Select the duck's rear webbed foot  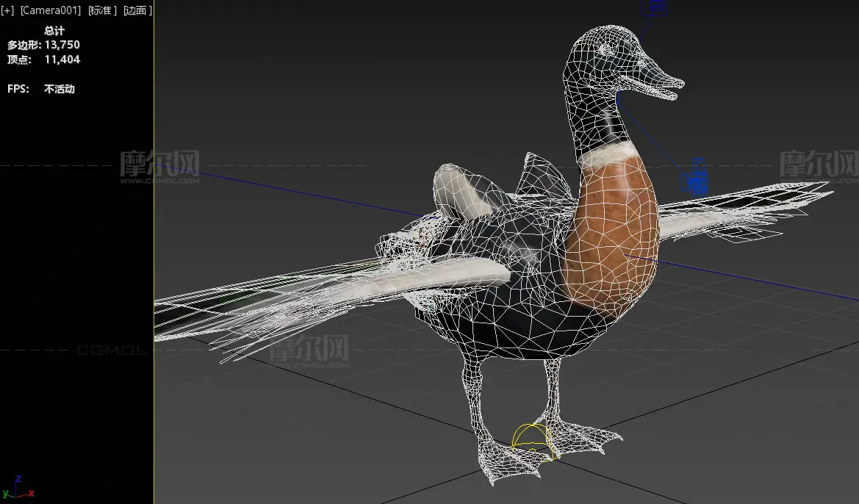click(587, 436)
